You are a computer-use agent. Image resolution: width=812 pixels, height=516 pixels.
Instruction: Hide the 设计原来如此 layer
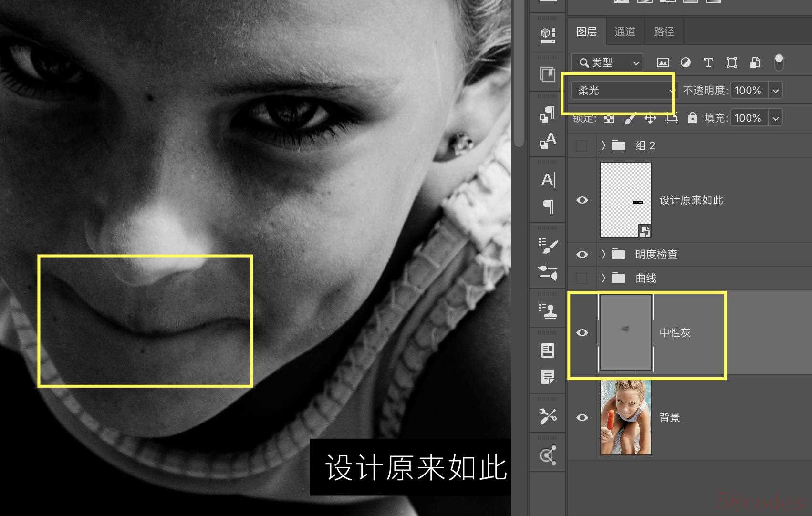[x=582, y=200]
